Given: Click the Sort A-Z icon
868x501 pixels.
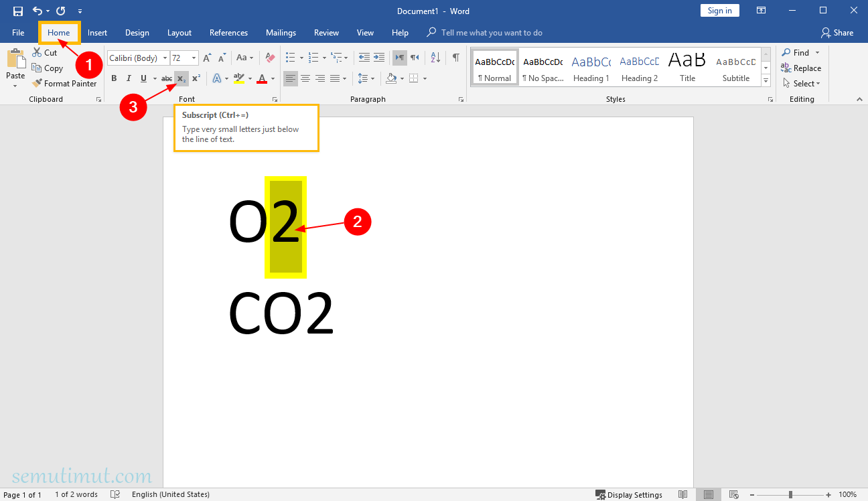Looking at the screenshot, I should (x=435, y=58).
